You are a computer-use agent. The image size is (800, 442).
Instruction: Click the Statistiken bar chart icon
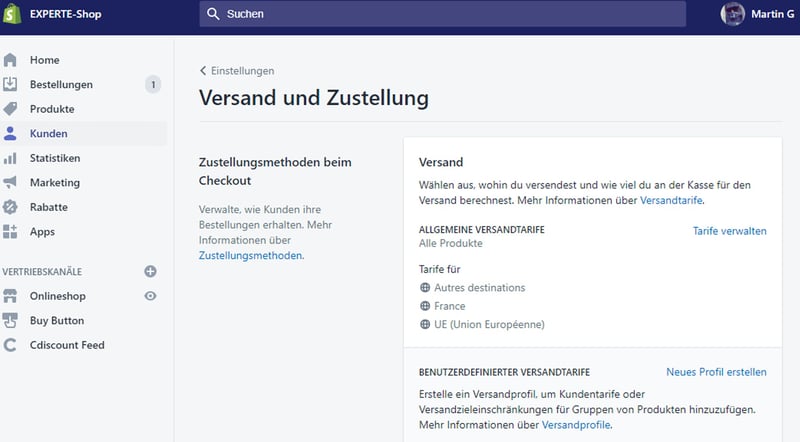coord(11,158)
